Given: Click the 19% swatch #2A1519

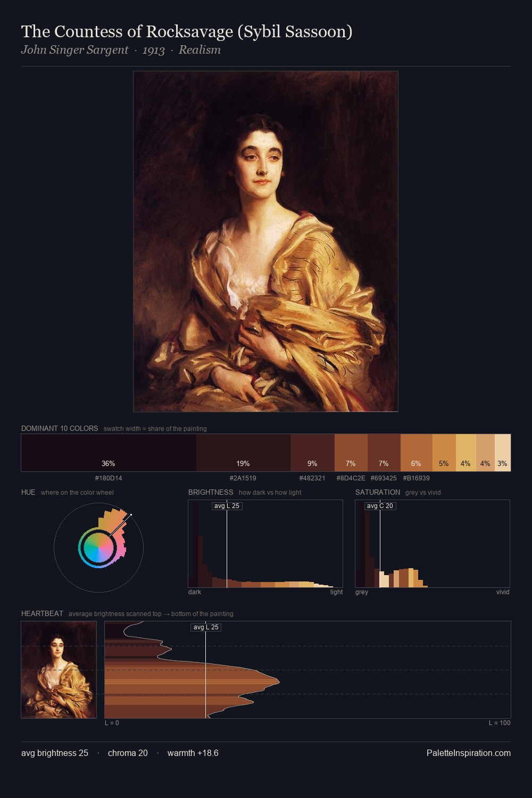Looking at the screenshot, I should [x=243, y=453].
